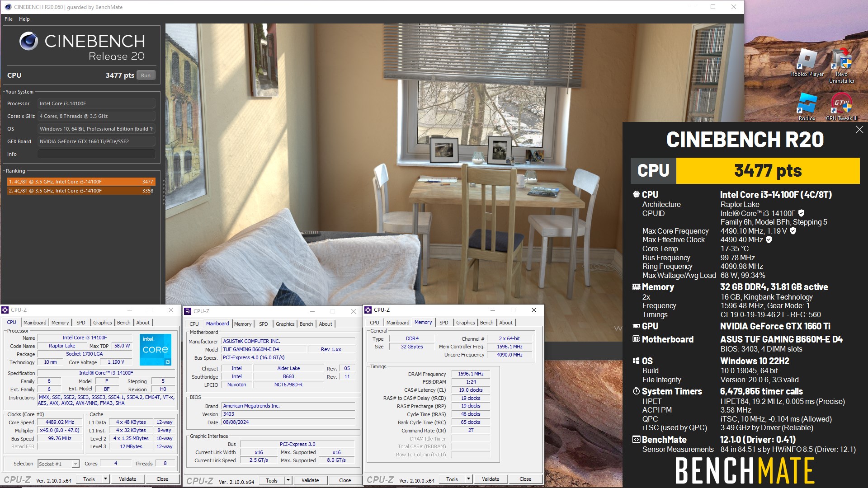The image size is (868, 488).
Task: Close the BenchMate result overlay
Action: click(x=859, y=130)
